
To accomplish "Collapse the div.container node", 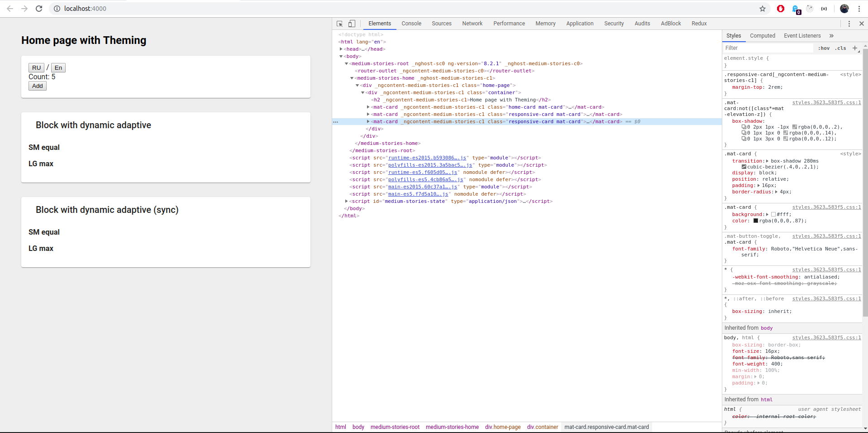I will click(363, 93).
